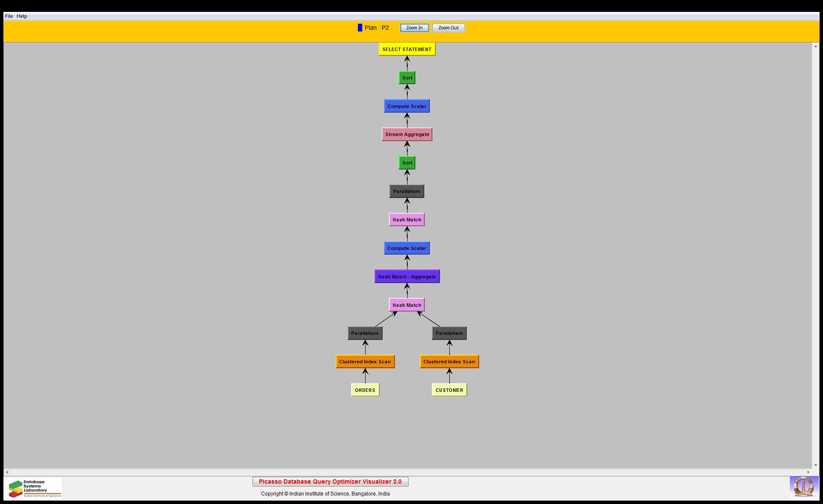Click the horizontal scrollbar left arrow
Image resolution: width=823 pixels, height=504 pixels.
[x=7, y=472]
